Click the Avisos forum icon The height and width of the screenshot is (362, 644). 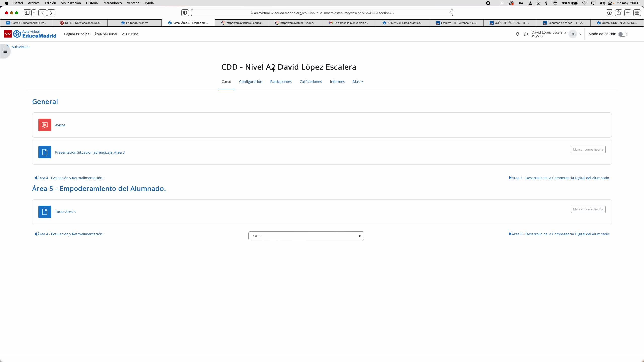(45, 125)
